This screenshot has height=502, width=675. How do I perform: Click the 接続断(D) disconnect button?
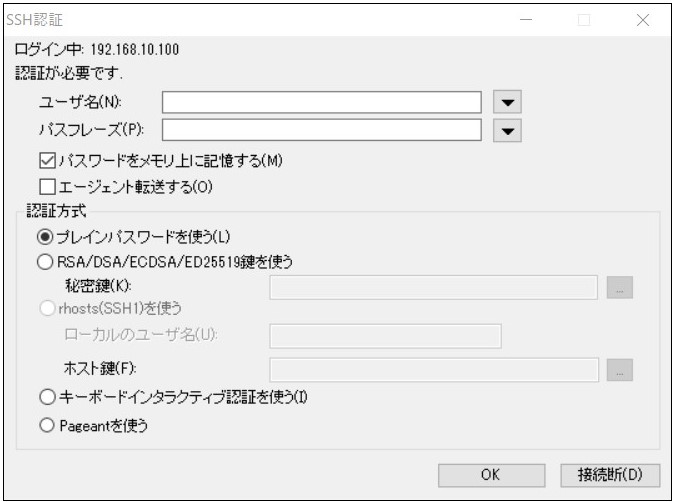[x=610, y=475]
